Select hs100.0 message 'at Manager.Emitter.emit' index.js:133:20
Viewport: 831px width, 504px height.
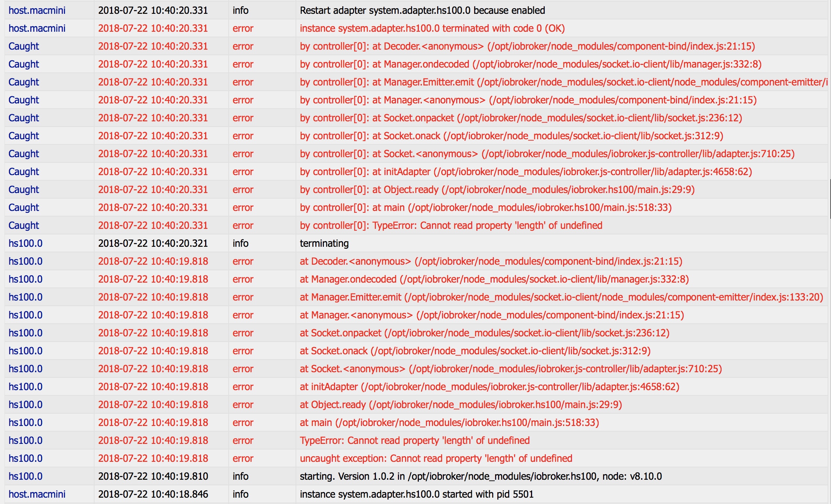click(x=562, y=297)
